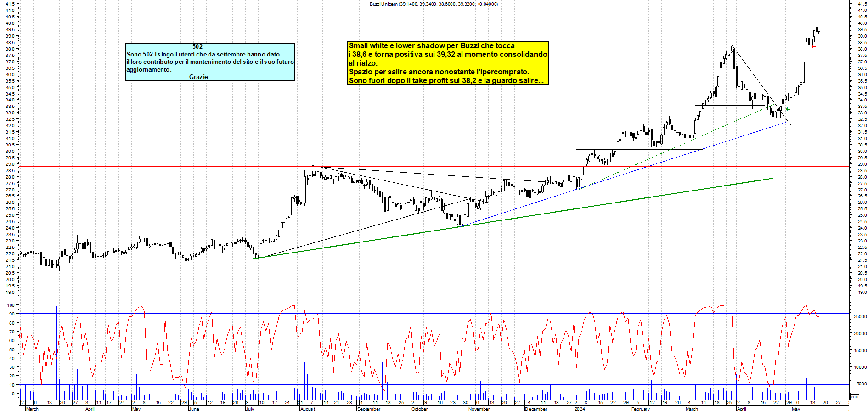Click the yellow note line 'al rialzo.'
868x411 pixels.
click(x=363, y=63)
